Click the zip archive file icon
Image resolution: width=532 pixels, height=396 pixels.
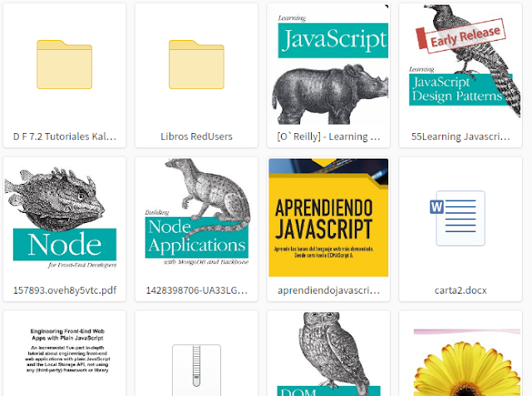(196, 370)
